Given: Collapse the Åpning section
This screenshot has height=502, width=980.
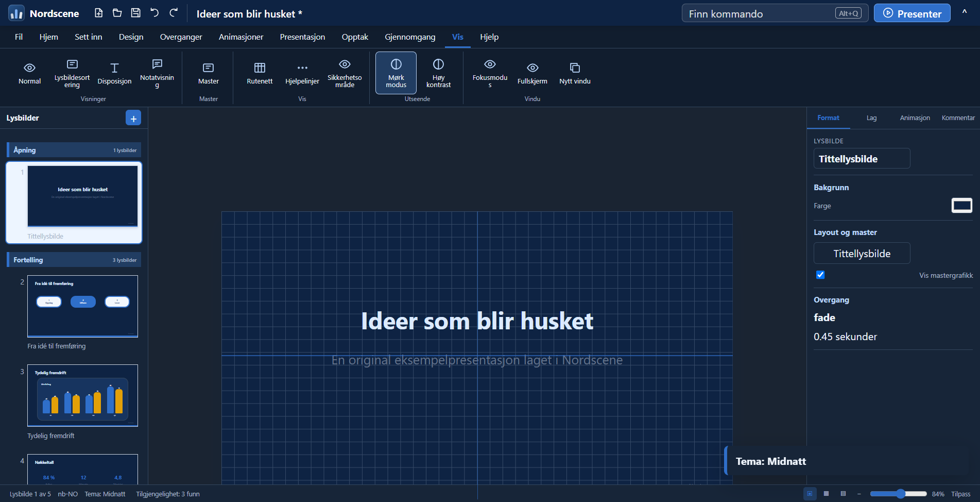Looking at the screenshot, I should [74, 150].
